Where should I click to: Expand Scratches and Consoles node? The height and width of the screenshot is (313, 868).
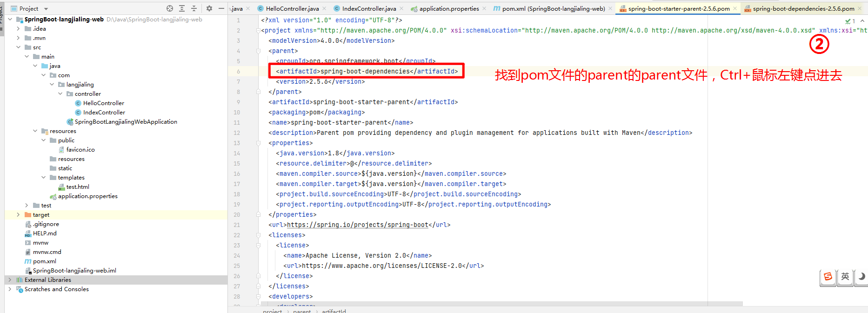click(x=10, y=289)
